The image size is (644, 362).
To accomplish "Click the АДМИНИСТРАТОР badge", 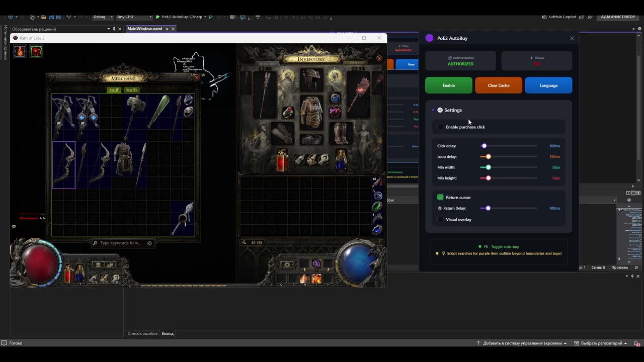I will point(618,17).
